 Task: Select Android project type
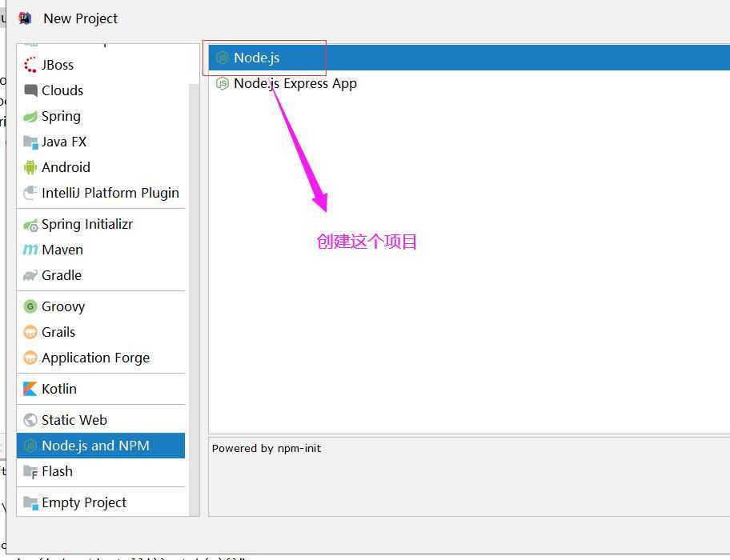point(66,167)
